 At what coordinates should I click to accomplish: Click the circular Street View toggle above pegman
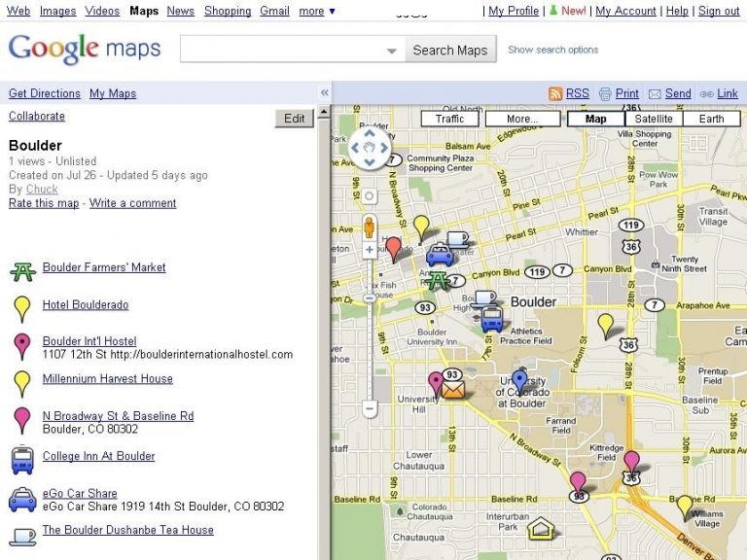(370, 195)
